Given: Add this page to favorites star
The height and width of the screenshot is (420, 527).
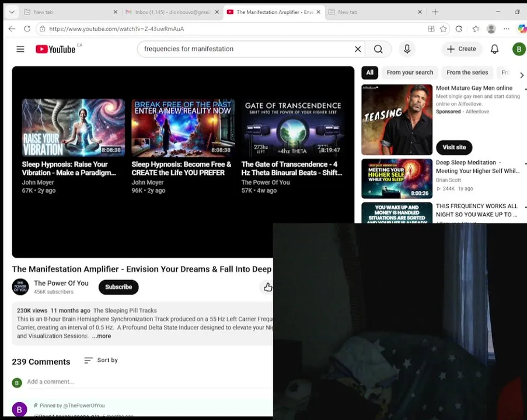Looking at the screenshot, I should point(444,29).
